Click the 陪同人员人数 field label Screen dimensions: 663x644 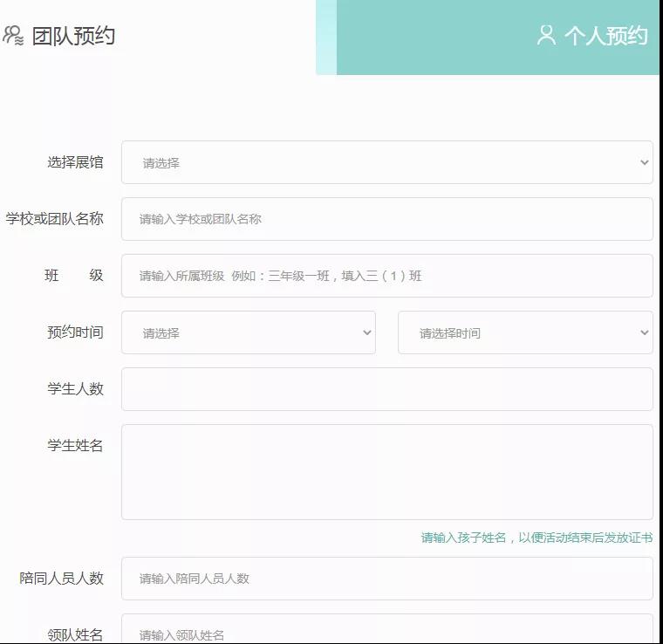[62, 579]
